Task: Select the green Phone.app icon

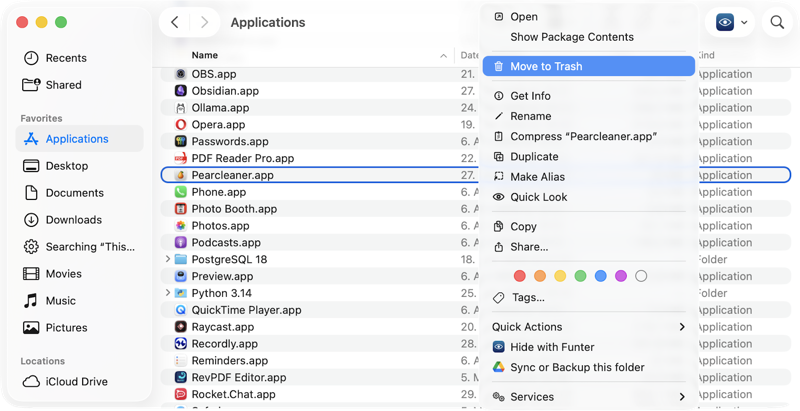Action: pyautogui.click(x=181, y=192)
